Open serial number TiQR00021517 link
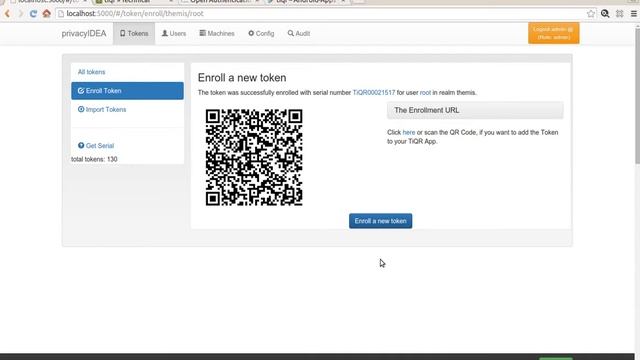Screen dimensions: 640x360 (x=374, y=93)
